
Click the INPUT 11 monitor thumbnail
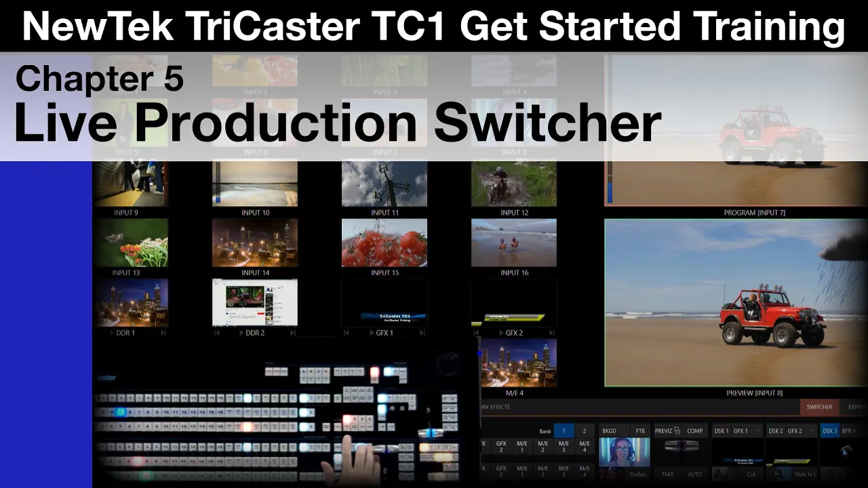point(384,184)
